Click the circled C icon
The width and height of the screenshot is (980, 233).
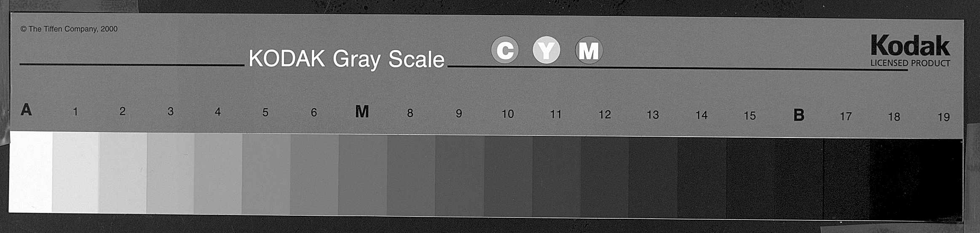pos(504,50)
